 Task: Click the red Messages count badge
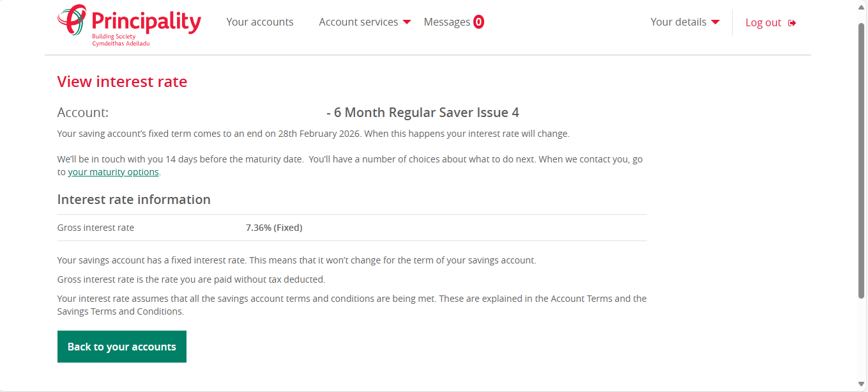tap(478, 22)
